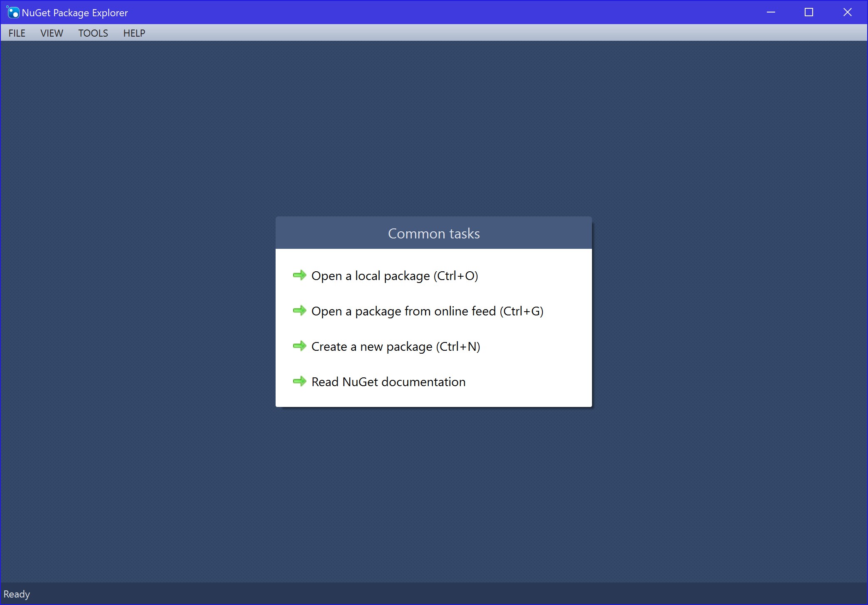Click the green arrow beside Read NuGet documentation
The height and width of the screenshot is (605, 868).
click(x=300, y=382)
